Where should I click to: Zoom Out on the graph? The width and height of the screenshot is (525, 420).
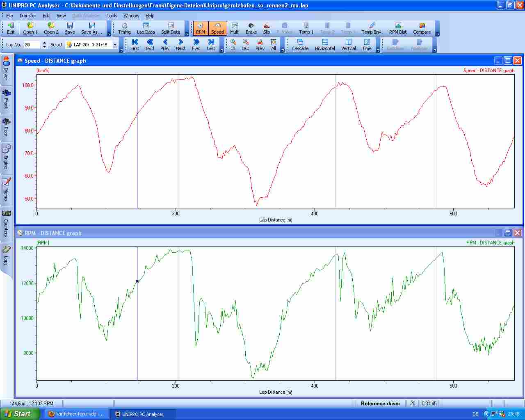245,45
